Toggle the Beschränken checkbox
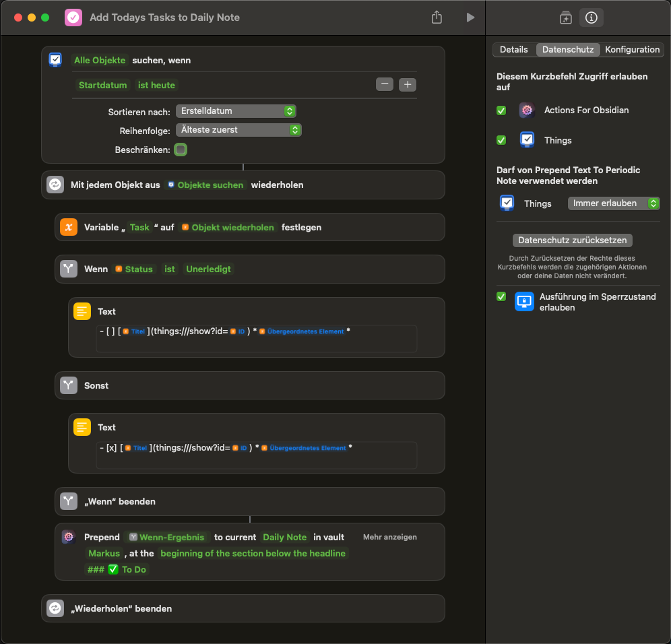The image size is (671, 644). click(x=181, y=150)
